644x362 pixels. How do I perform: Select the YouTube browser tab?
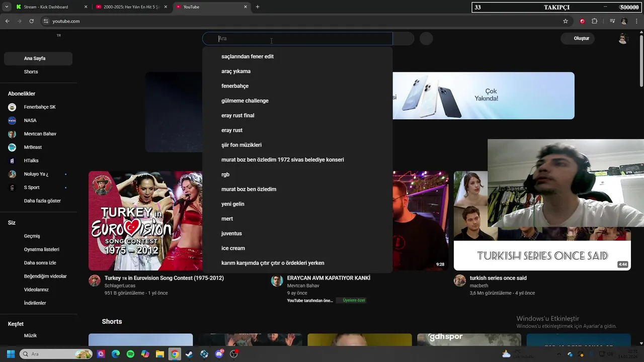pyautogui.click(x=212, y=7)
